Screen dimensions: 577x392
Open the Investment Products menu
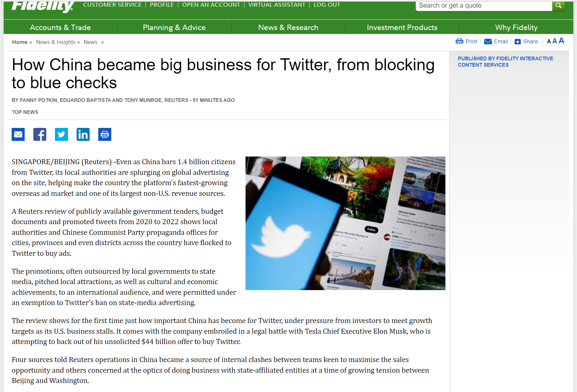click(402, 27)
